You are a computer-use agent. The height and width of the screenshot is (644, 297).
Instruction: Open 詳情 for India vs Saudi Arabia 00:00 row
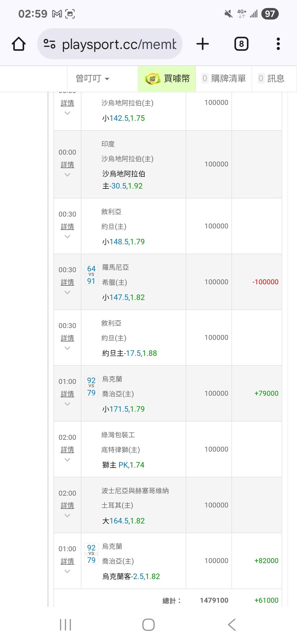tap(67, 165)
